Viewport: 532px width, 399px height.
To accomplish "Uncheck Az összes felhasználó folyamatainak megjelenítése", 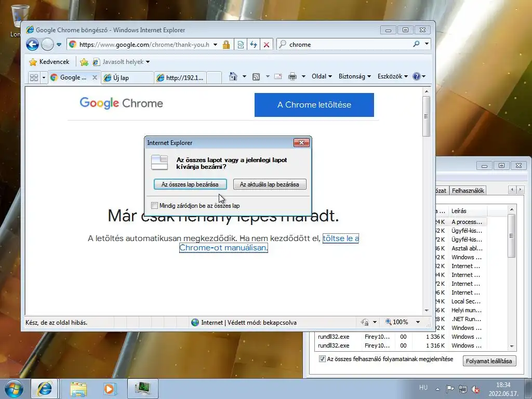I will (x=322, y=358).
